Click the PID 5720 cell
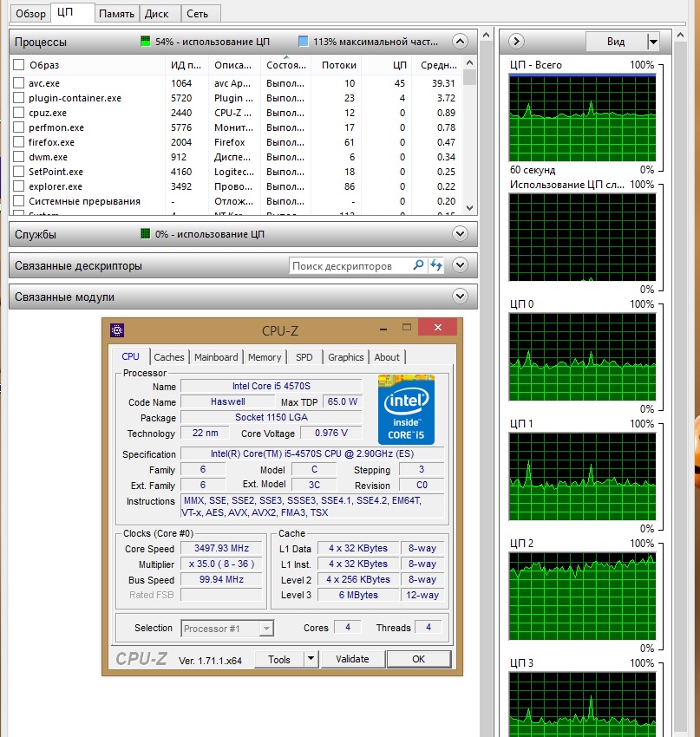 [181, 98]
